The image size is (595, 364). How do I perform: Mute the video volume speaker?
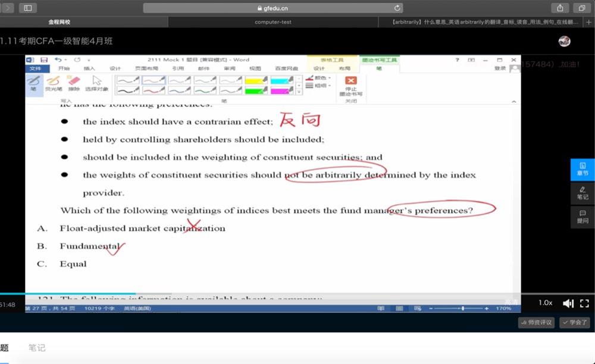(x=568, y=303)
